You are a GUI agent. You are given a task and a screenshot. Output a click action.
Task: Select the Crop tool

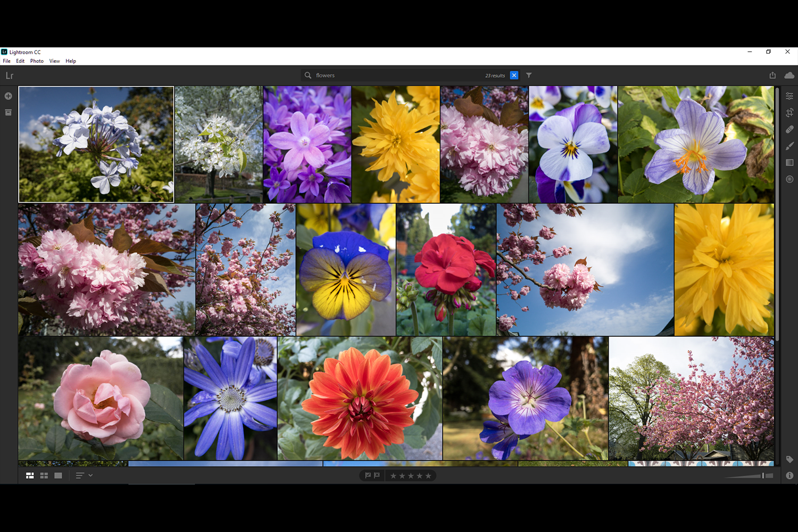coord(789,112)
